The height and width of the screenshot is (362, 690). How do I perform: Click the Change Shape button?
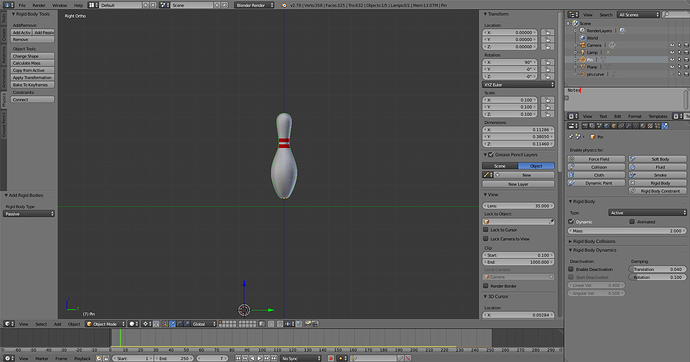click(33, 56)
